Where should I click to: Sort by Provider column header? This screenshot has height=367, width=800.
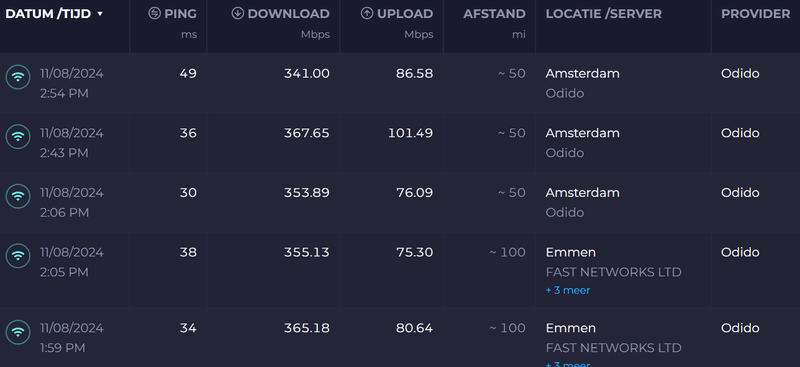coord(756,14)
